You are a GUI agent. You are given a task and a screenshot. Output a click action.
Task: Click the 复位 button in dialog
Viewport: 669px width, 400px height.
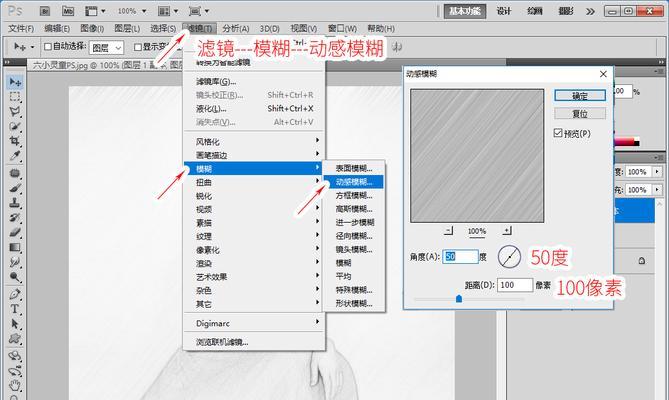(580, 113)
